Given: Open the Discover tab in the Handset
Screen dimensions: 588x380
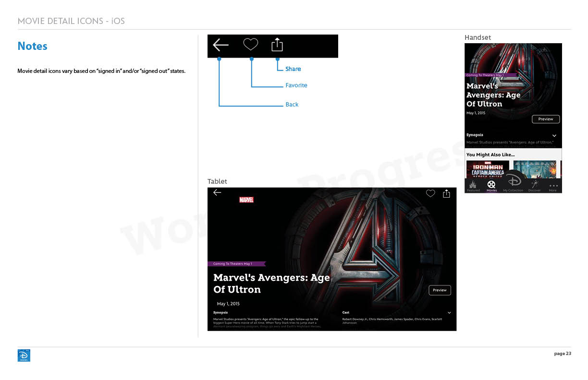Looking at the screenshot, I should (534, 186).
